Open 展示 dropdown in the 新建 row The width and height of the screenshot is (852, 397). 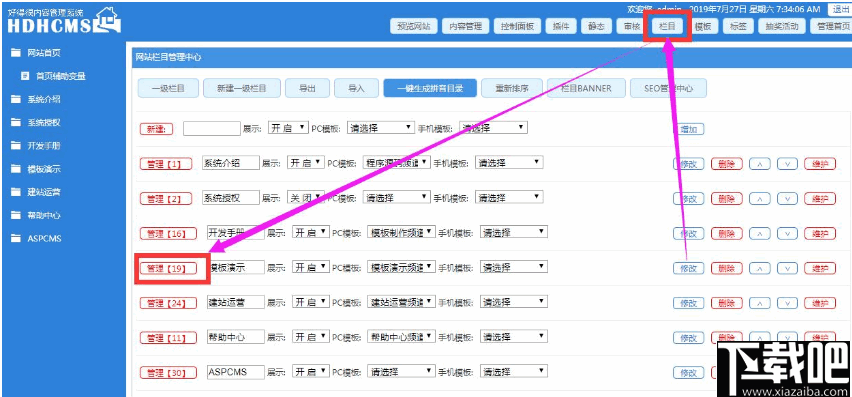289,128
